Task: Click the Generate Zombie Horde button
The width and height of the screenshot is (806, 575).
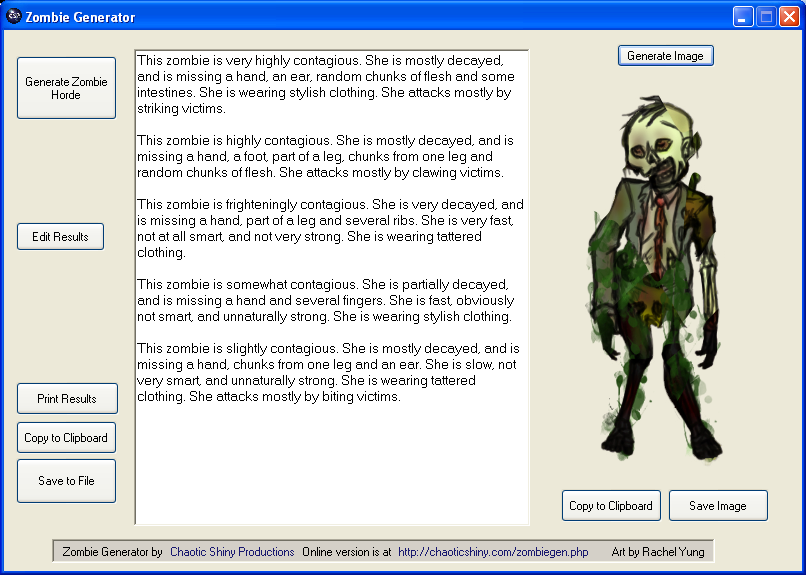Action: click(x=66, y=88)
